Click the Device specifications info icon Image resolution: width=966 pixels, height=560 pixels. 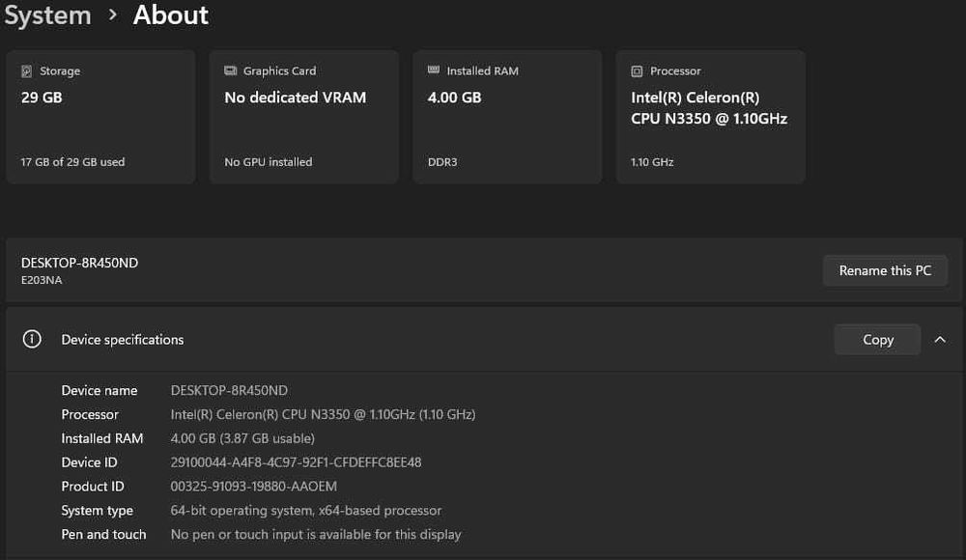33,340
